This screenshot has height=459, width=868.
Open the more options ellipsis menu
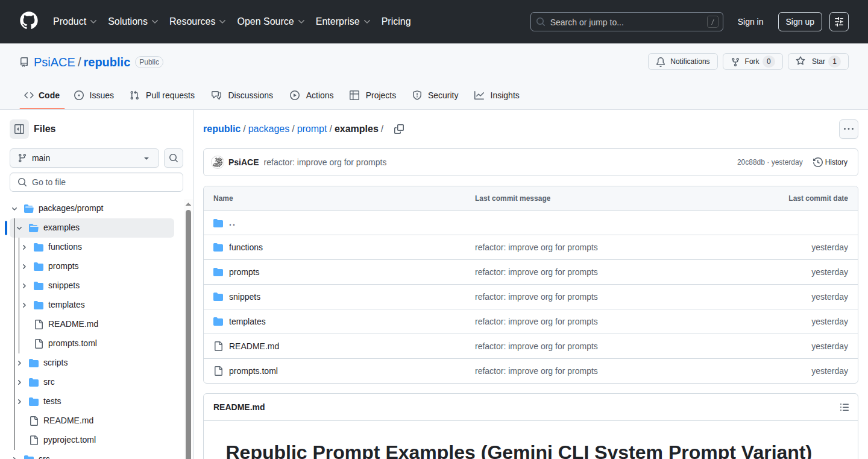(x=849, y=129)
